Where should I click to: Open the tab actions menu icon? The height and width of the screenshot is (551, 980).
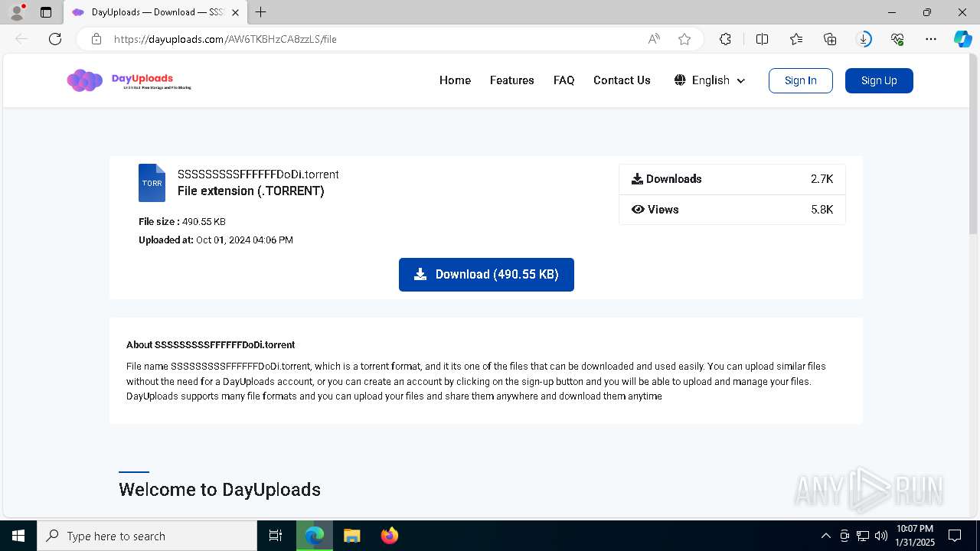coord(46,12)
